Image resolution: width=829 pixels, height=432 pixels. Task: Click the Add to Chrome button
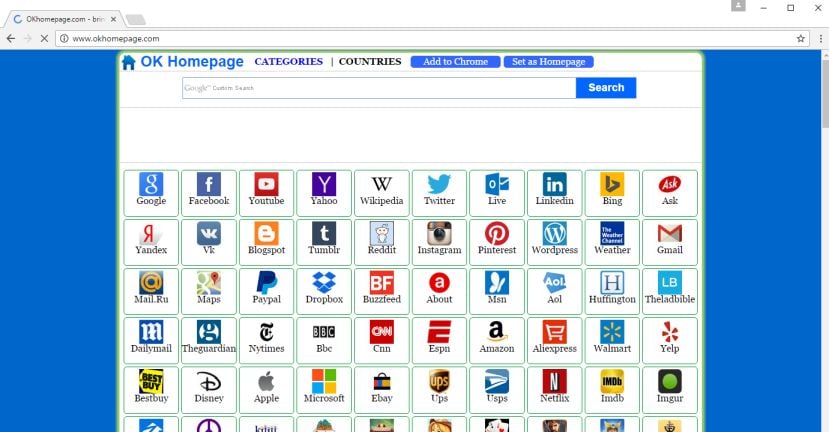tap(455, 62)
